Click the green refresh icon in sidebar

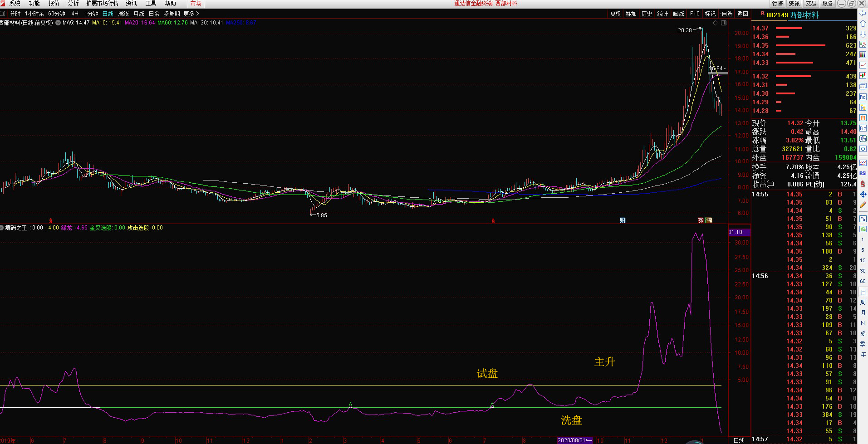863,229
